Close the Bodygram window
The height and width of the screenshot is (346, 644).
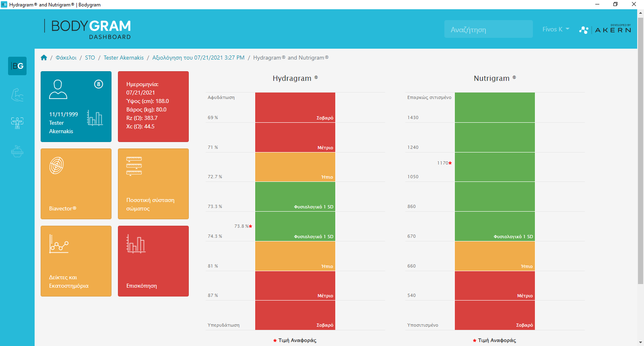pyautogui.click(x=634, y=4)
